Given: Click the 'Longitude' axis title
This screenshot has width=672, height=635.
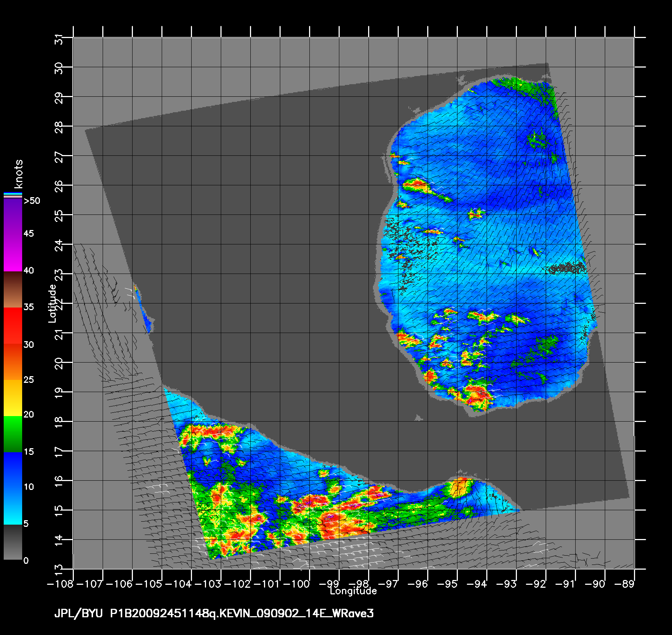Looking at the screenshot, I should [353, 591].
